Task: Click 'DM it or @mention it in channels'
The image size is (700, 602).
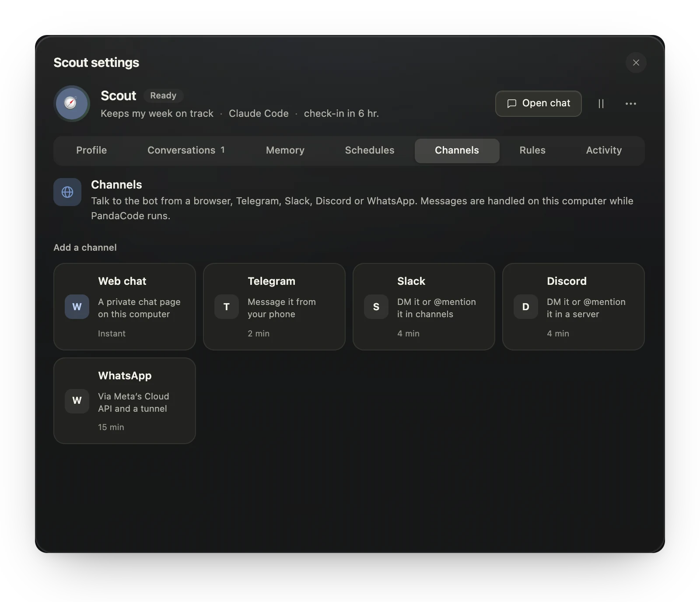Action: (x=437, y=308)
